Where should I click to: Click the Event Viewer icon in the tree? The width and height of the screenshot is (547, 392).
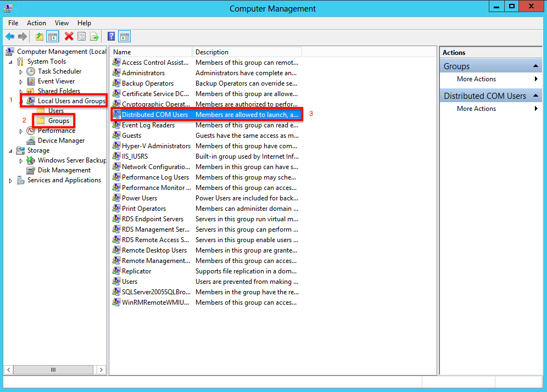pos(31,81)
